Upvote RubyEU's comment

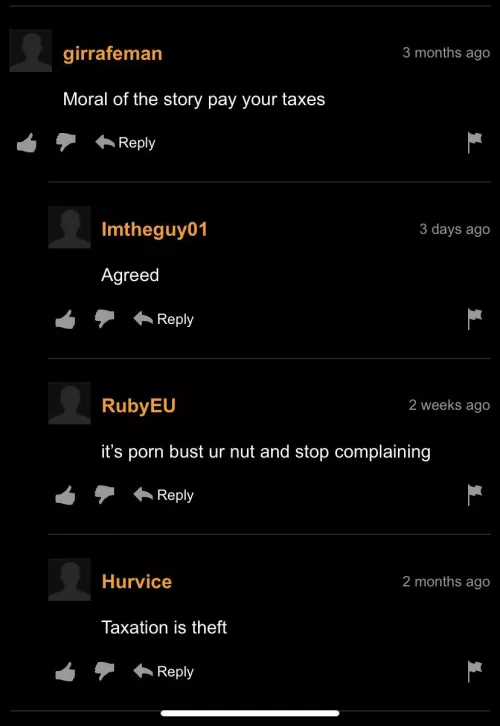click(65, 495)
